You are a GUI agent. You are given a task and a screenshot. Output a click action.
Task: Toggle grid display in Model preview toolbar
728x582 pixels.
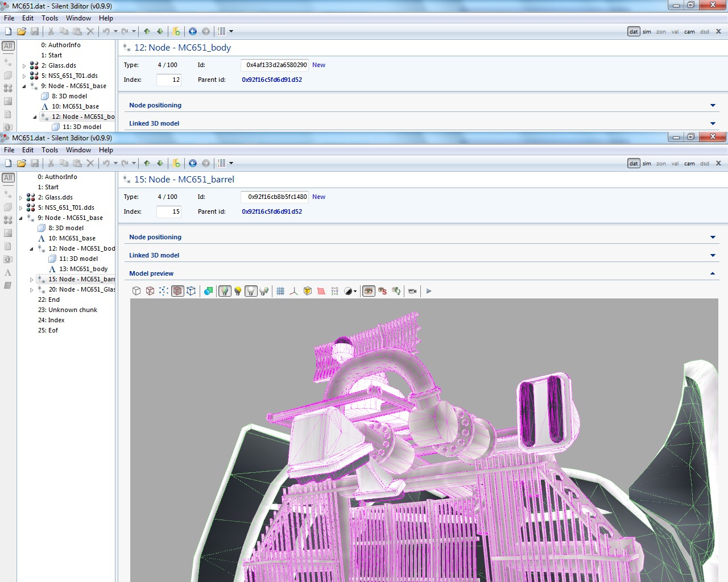280,291
